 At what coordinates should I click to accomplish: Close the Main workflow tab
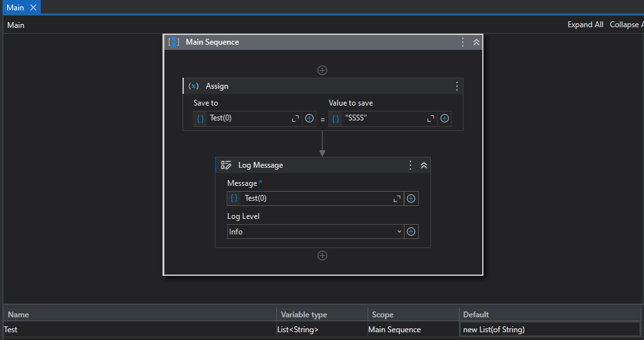(33, 7)
